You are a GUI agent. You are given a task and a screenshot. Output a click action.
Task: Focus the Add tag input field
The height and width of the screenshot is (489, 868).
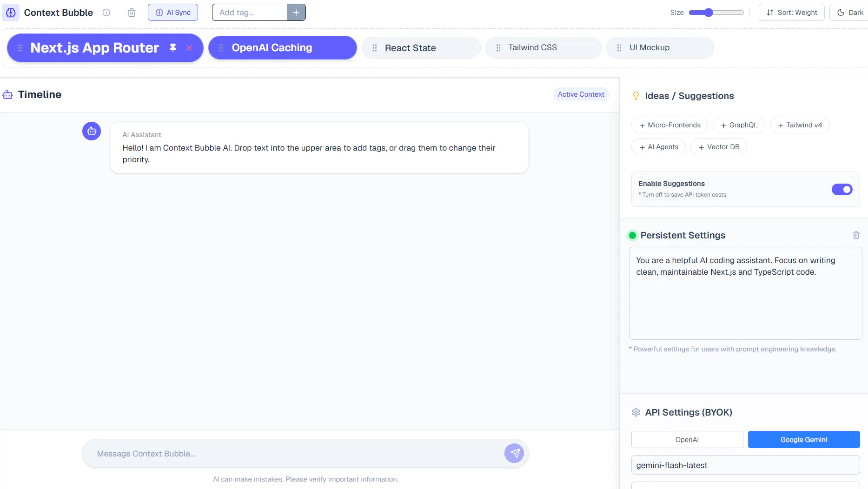point(250,13)
